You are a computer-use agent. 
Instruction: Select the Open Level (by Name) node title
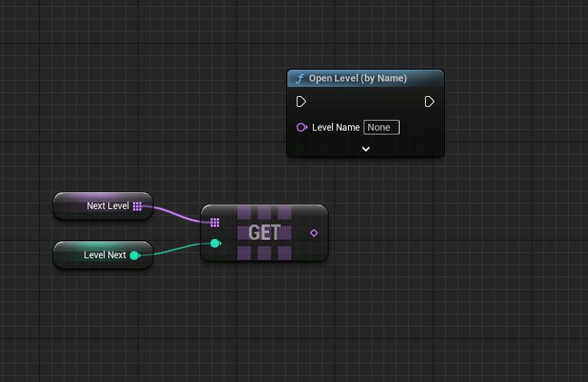point(357,78)
